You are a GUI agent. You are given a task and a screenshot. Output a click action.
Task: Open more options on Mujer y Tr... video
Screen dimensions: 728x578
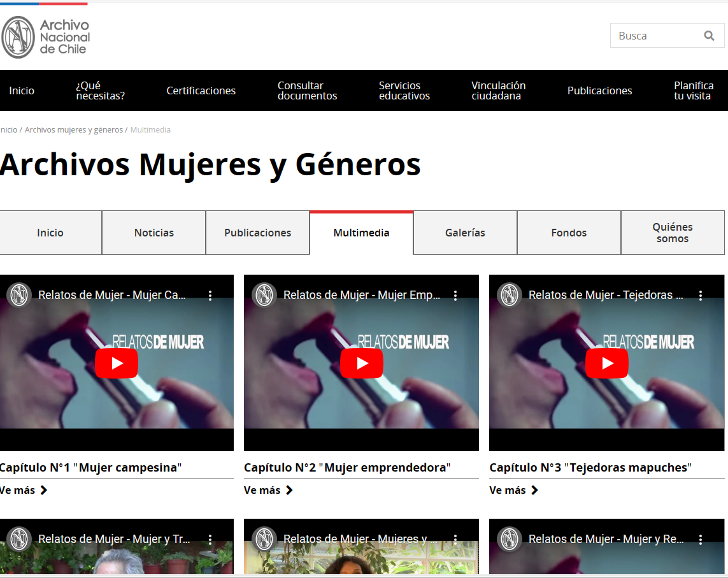(210, 539)
